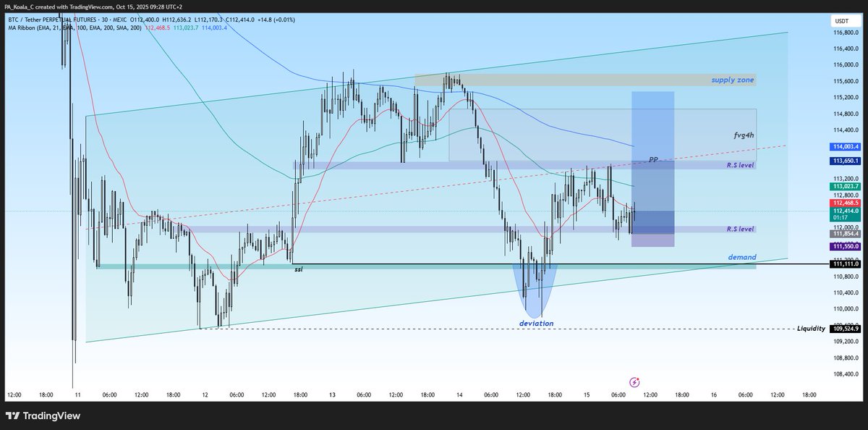Click the black 111,111.0 price tag
Viewport: 868px width, 430px height.
click(845, 264)
